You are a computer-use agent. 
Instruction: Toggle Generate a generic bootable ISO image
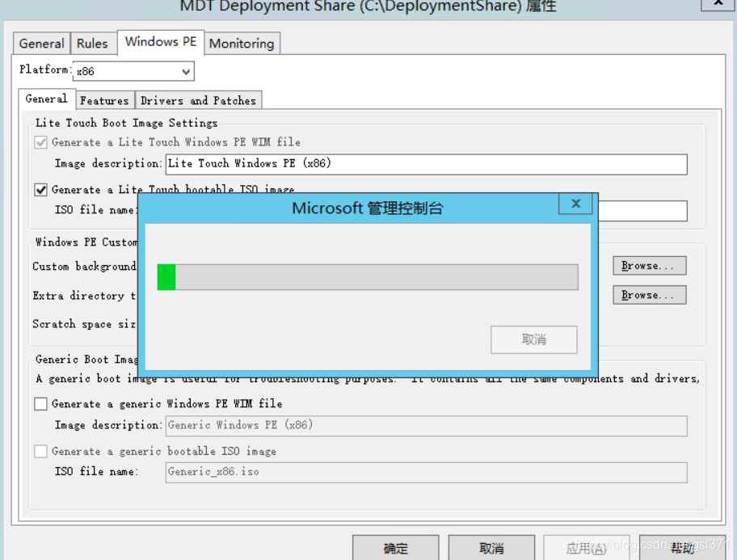click(x=41, y=451)
